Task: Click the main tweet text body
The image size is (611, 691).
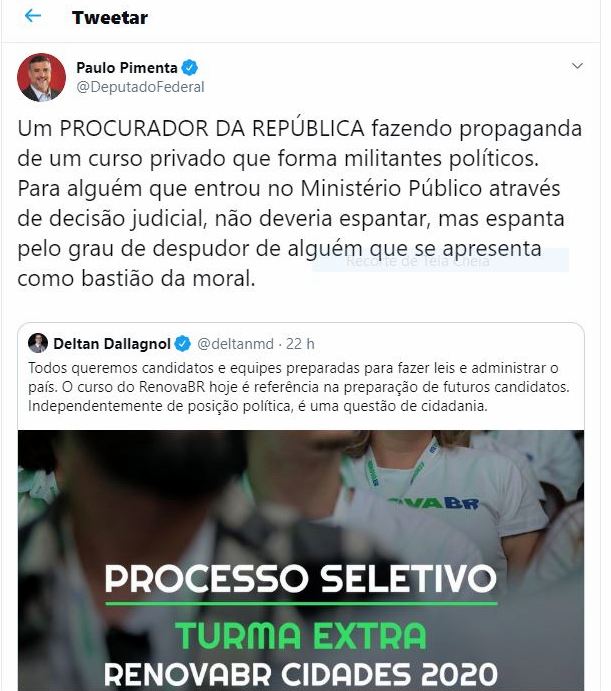Action: point(300,203)
